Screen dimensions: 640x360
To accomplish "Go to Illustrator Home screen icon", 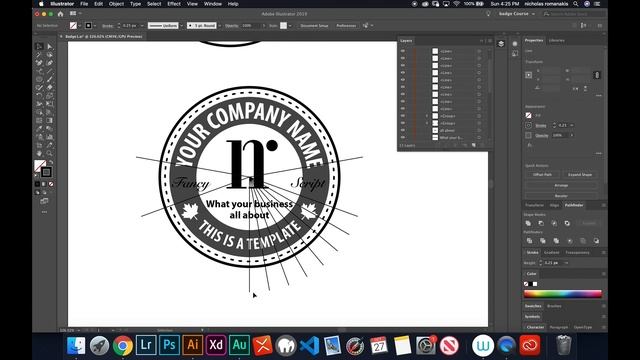I will pos(60,14).
